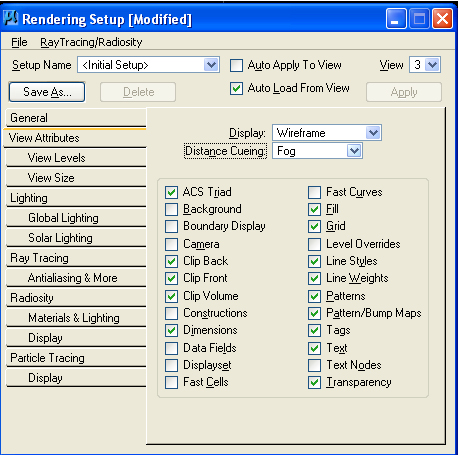Open the File menu
The image size is (458, 455).
tap(19, 42)
